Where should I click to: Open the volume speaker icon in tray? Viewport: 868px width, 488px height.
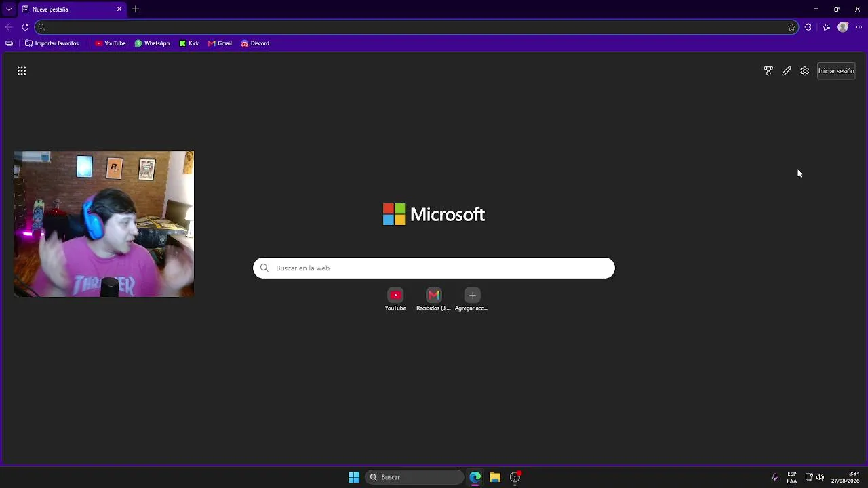click(x=821, y=477)
